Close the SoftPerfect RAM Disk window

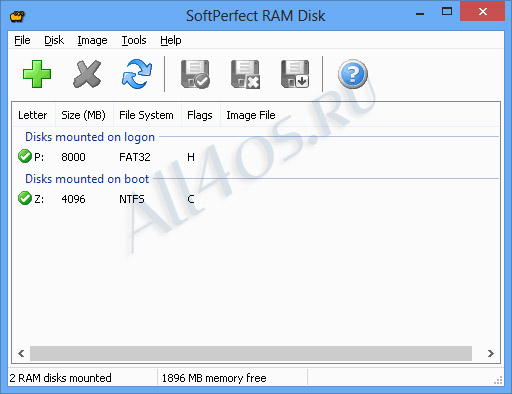[482, 12]
